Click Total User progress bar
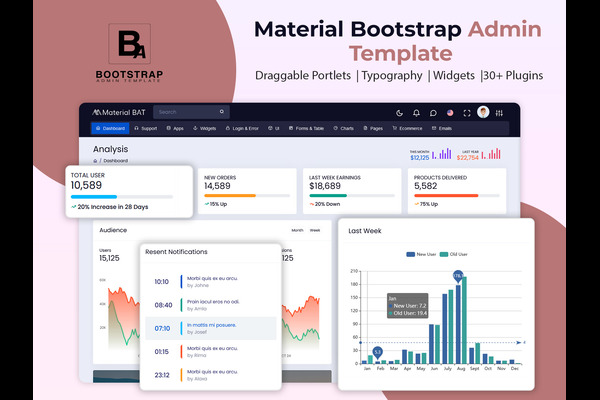The width and height of the screenshot is (600, 400). tap(122, 197)
